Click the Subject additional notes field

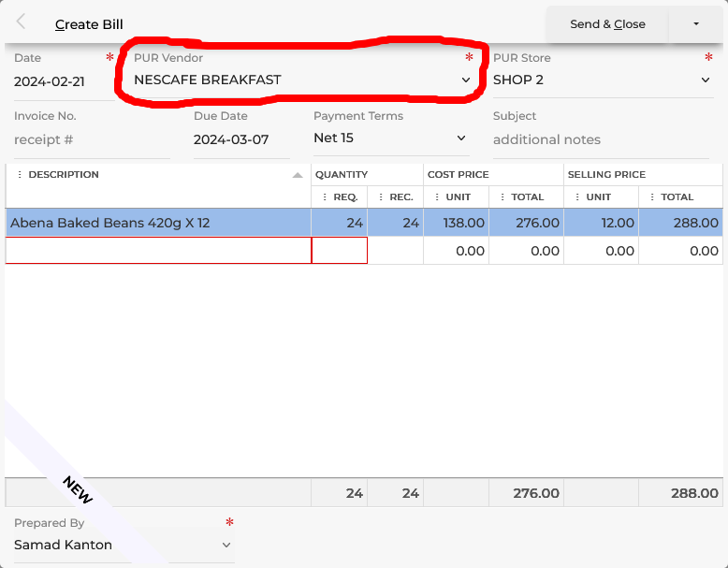tap(599, 139)
